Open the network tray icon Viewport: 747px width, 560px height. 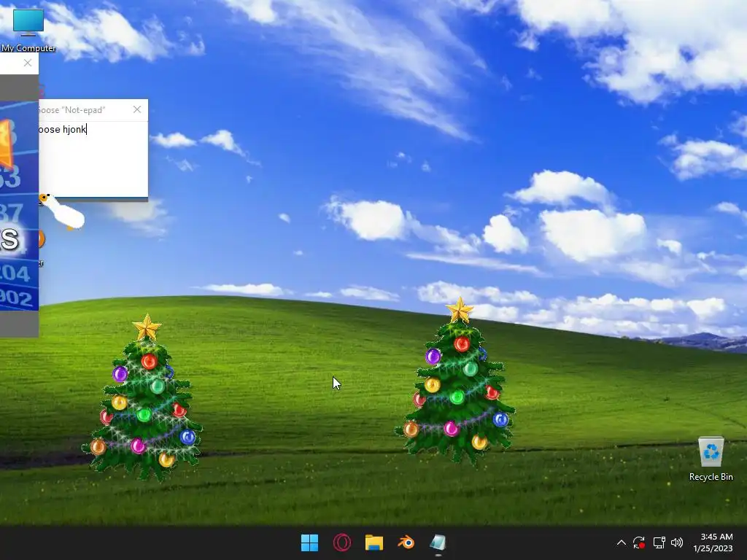(659, 542)
